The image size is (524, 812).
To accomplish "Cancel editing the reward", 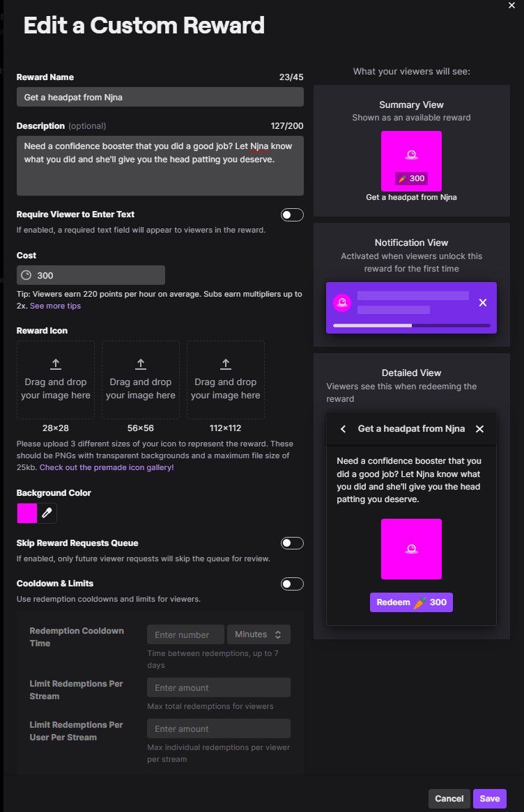I will tap(449, 798).
